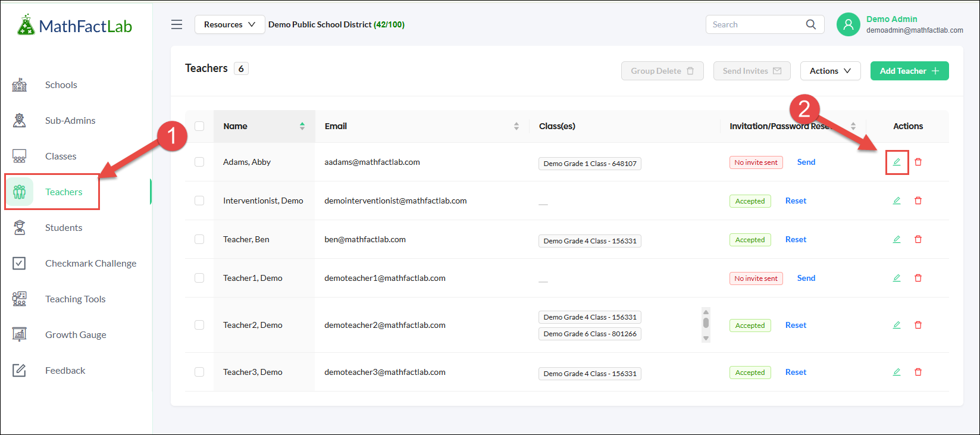Reset the password for Teacher, Ben
This screenshot has width=980, height=435.
[x=796, y=239]
